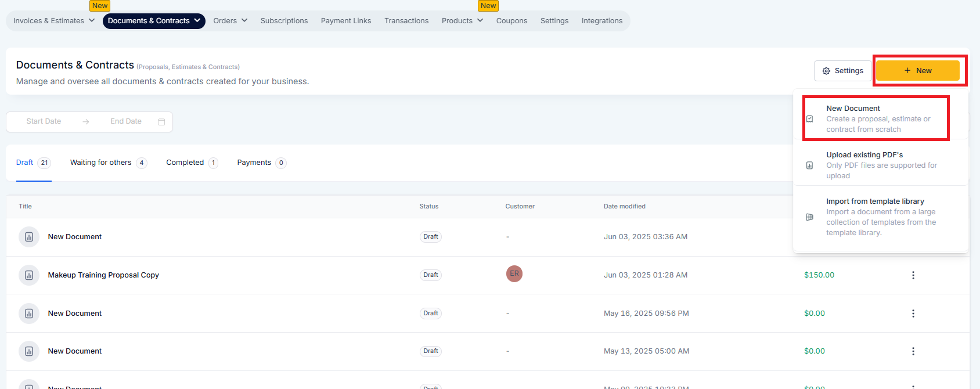Click the Makeup Training Proposal Copy document icon
The height and width of the screenshot is (389, 980).
[29, 275]
